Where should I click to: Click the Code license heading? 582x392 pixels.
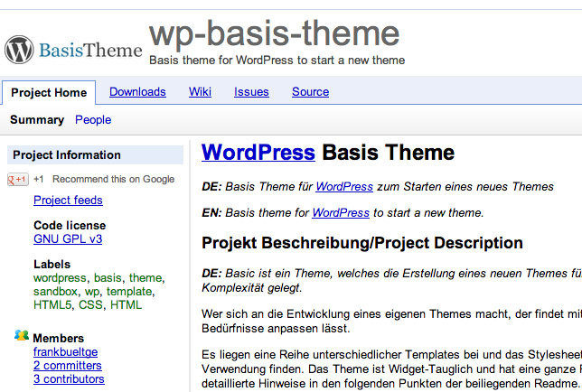70,226
